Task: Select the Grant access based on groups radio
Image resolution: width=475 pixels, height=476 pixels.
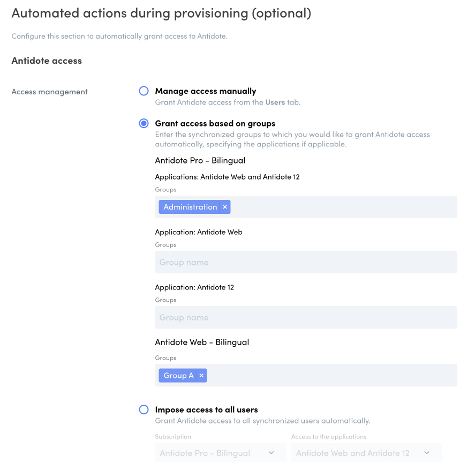Action: point(144,123)
